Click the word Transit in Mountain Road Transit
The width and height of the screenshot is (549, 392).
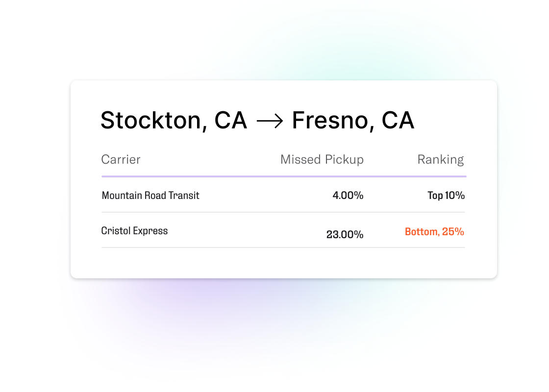point(184,196)
